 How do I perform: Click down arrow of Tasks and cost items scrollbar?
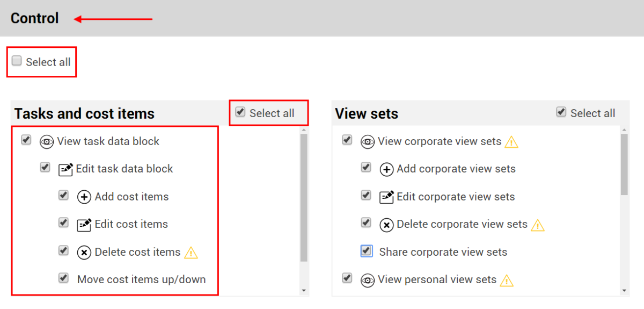pyautogui.click(x=304, y=291)
